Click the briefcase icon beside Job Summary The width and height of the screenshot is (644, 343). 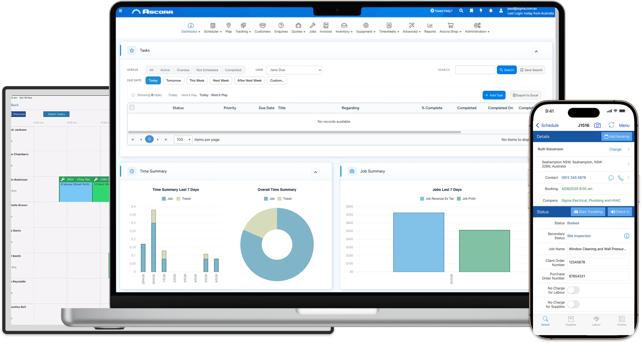click(x=352, y=171)
